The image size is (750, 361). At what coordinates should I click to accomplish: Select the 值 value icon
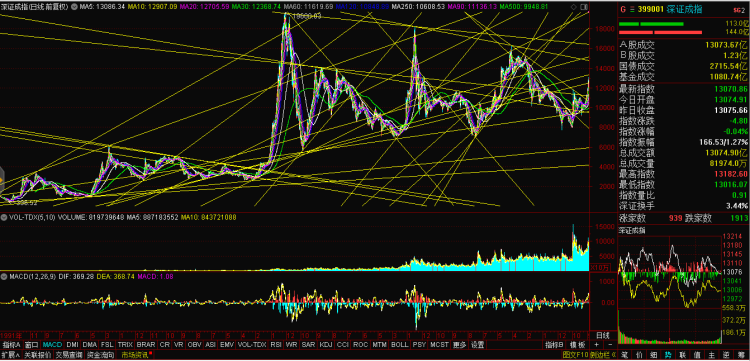[697, 355]
